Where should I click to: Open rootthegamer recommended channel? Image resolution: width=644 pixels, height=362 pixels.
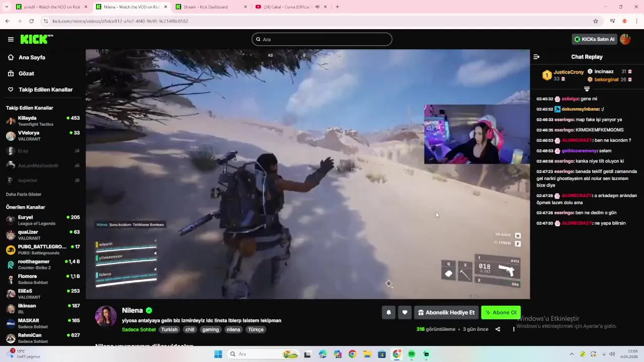coord(43,264)
